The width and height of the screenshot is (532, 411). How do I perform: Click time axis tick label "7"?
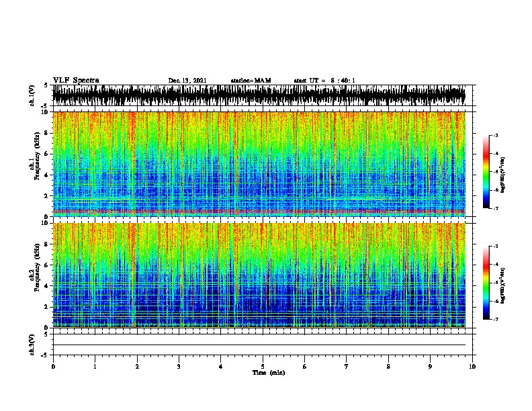coord(347,367)
